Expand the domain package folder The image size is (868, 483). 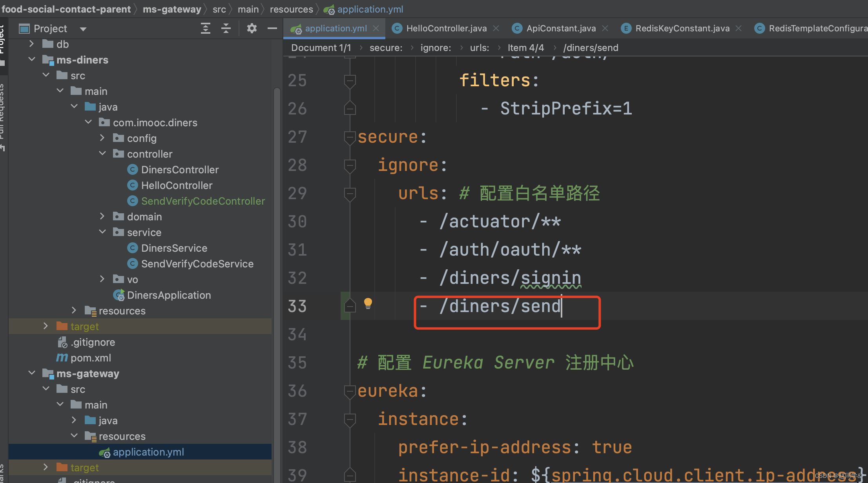tap(102, 216)
